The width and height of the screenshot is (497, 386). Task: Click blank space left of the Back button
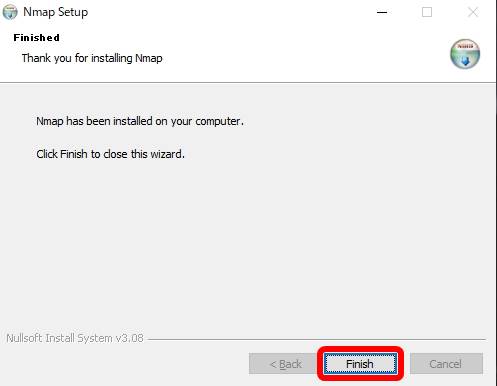(x=127, y=364)
